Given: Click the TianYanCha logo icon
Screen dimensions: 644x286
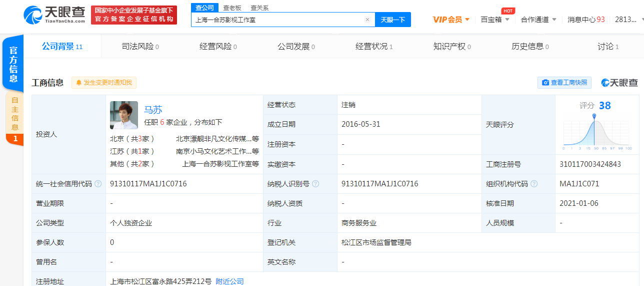Looking at the screenshot, I should [x=33, y=15].
